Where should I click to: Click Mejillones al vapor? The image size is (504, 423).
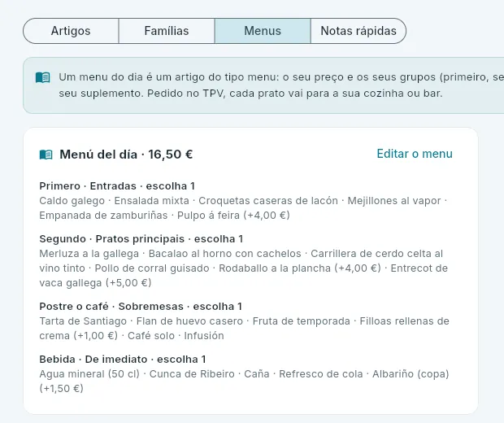pyautogui.click(x=394, y=201)
